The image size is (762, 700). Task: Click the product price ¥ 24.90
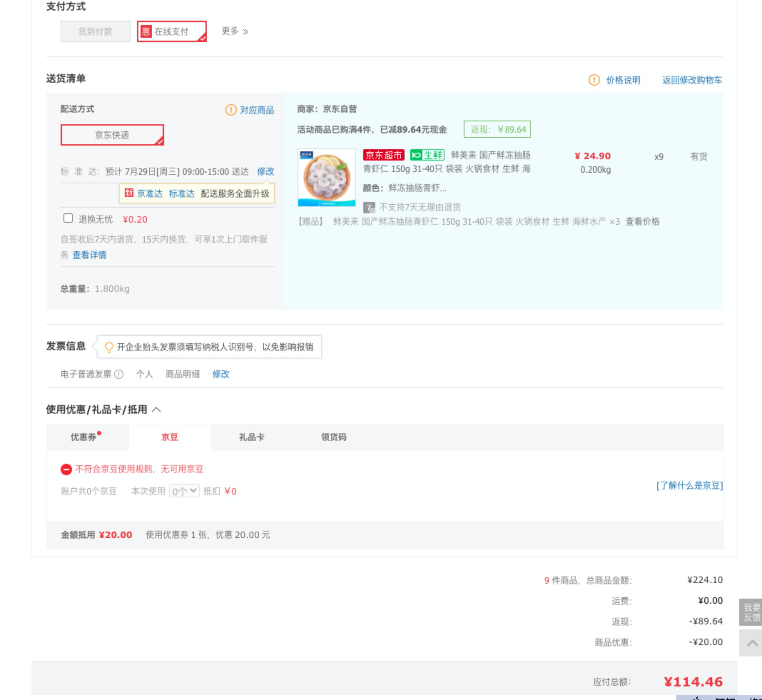coord(592,156)
